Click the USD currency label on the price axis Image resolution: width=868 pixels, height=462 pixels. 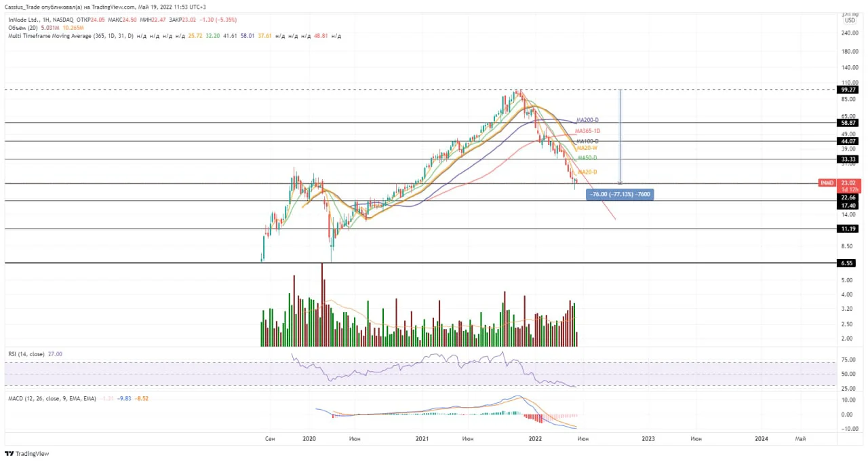849,20
